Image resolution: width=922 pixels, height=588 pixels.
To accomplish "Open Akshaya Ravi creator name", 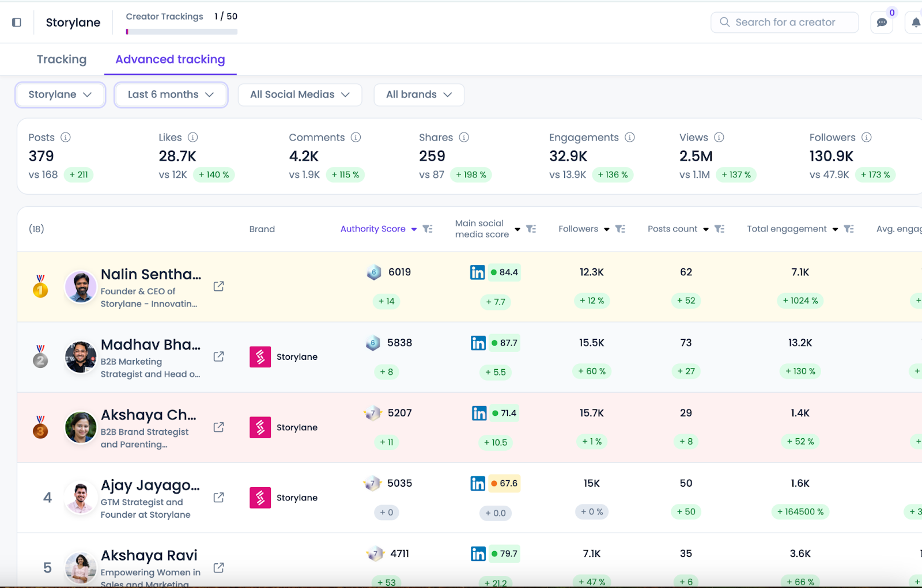I will 149,555.
